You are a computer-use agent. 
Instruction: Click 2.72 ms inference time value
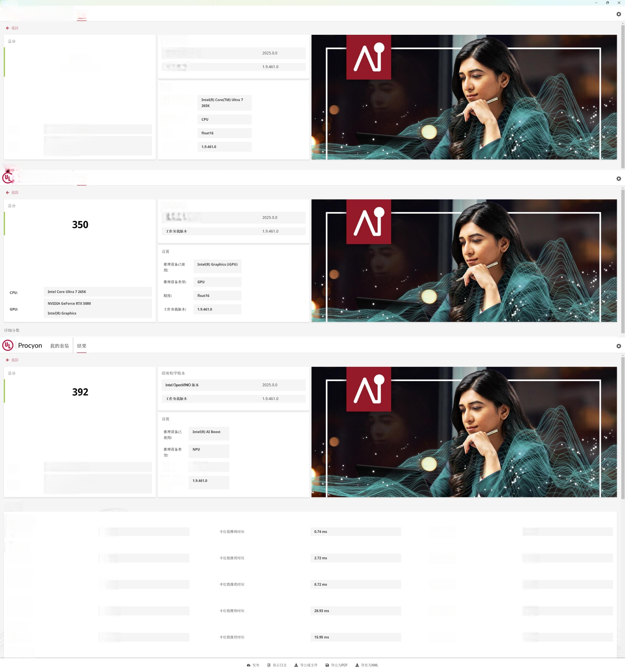tap(355, 558)
